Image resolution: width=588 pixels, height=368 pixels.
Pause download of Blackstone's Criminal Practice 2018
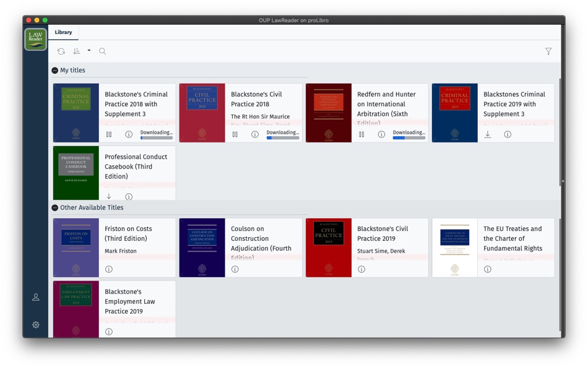[x=109, y=134]
